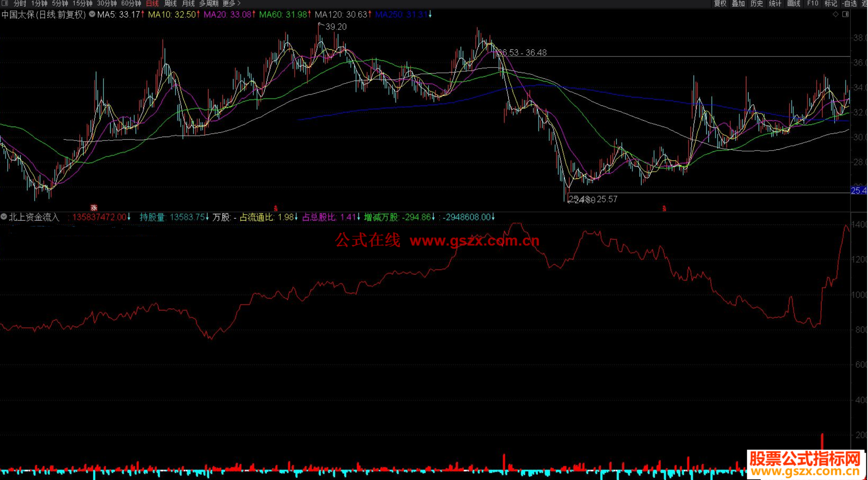
Task: Select the 日线 daily chart tab
Action: click(152, 3)
